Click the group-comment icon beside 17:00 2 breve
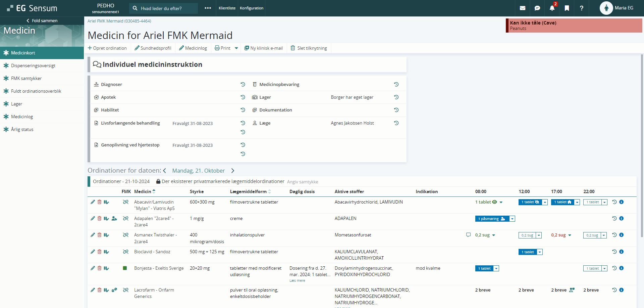 point(572,290)
